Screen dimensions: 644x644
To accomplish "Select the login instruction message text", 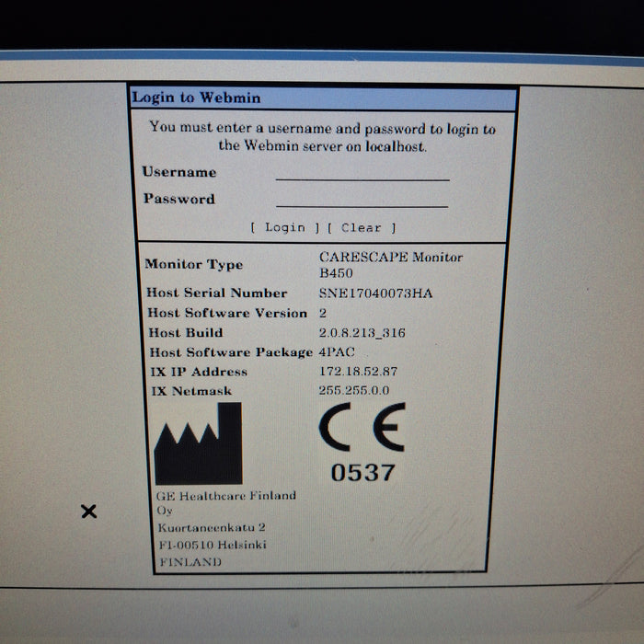I will pyautogui.click(x=322, y=137).
